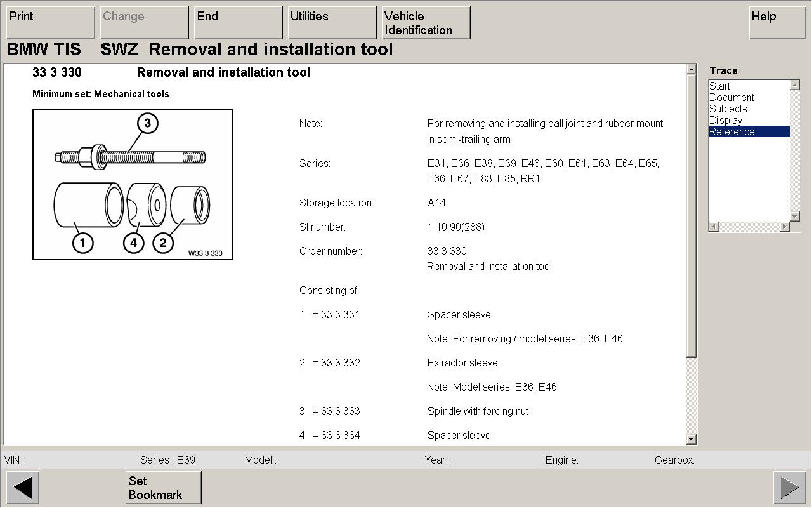Click document scrollbar up arrow
The height and width of the screenshot is (508, 812).
tap(691, 70)
